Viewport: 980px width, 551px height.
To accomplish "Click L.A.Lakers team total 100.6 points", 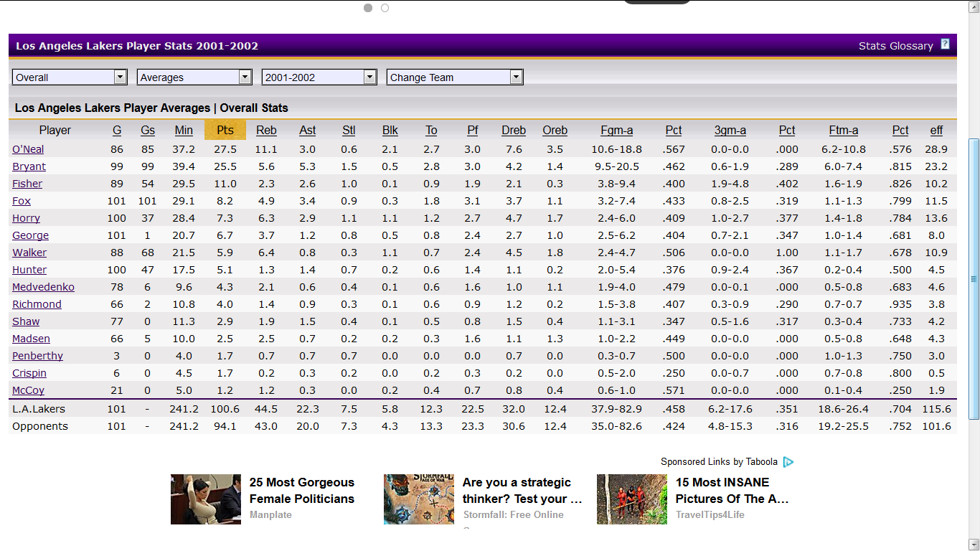I will [225, 409].
